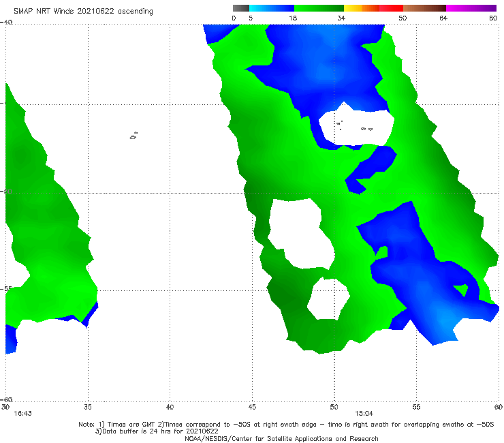Click the latitude axis label '-40'
The height and width of the screenshot is (443, 504).
(x=6, y=22)
